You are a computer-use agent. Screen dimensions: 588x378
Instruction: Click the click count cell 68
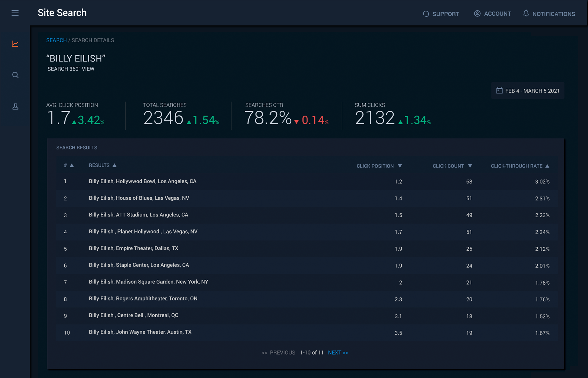pyautogui.click(x=469, y=181)
